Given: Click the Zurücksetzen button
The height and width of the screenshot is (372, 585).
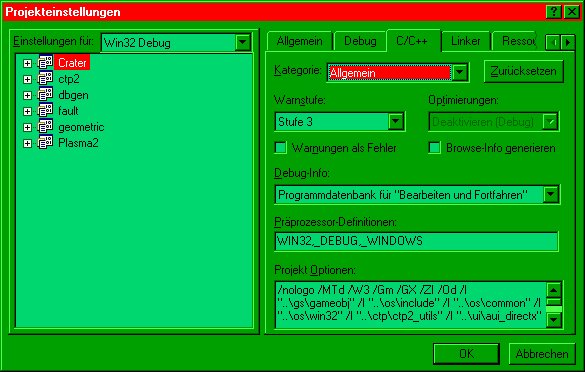Looking at the screenshot, I should click(x=523, y=71).
